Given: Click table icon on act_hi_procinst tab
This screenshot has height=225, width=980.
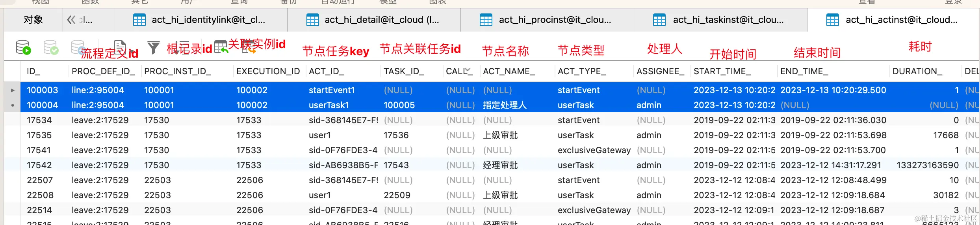Looking at the screenshot, I should [x=486, y=20].
